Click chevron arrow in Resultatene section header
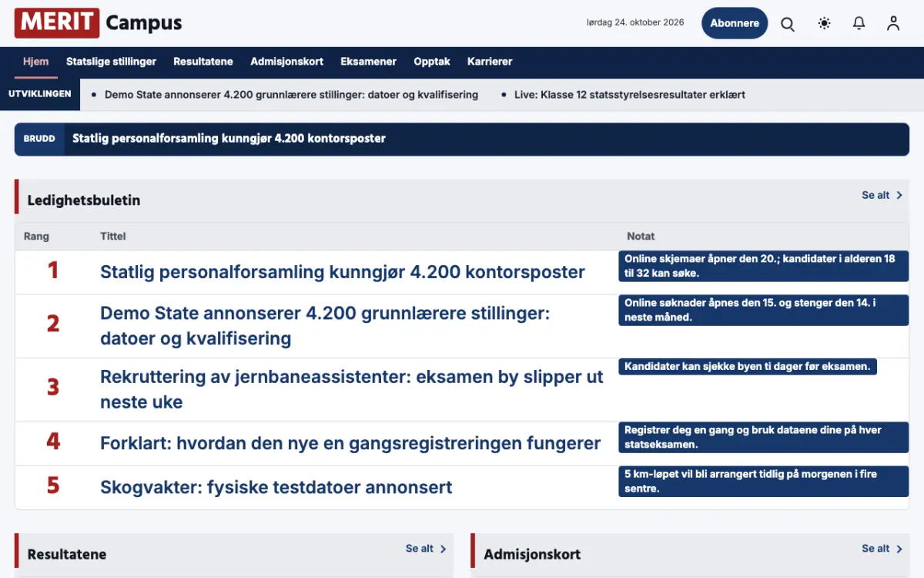Image resolution: width=924 pixels, height=578 pixels. pyautogui.click(x=444, y=549)
